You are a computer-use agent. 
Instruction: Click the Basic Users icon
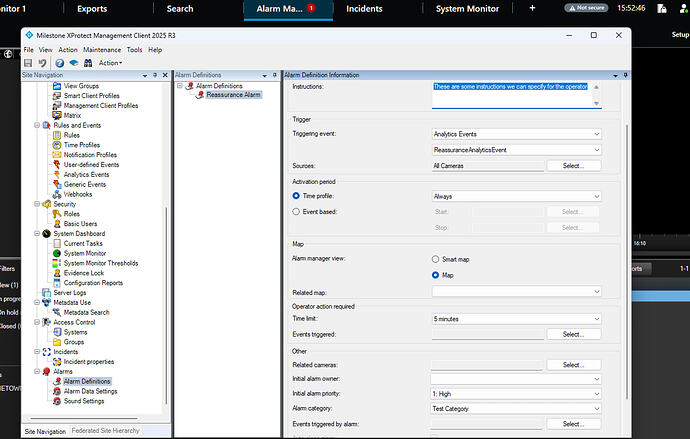point(57,223)
